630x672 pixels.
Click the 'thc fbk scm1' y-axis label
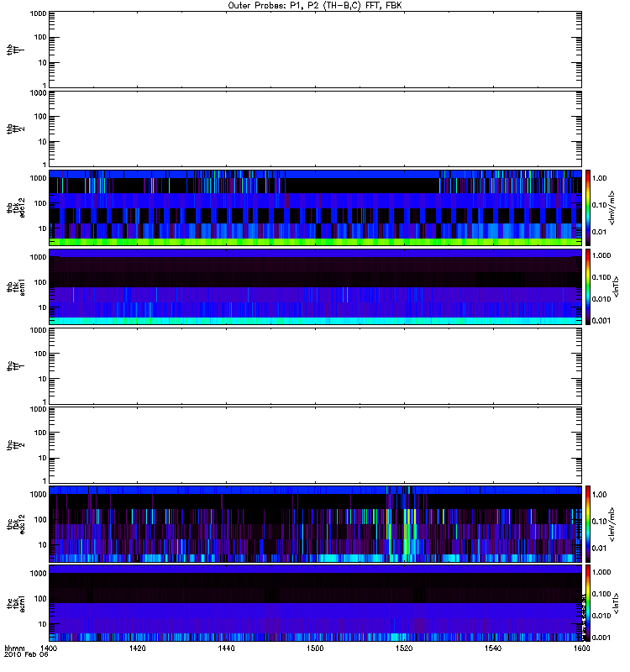pyautogui.click(x=16, y=603)
